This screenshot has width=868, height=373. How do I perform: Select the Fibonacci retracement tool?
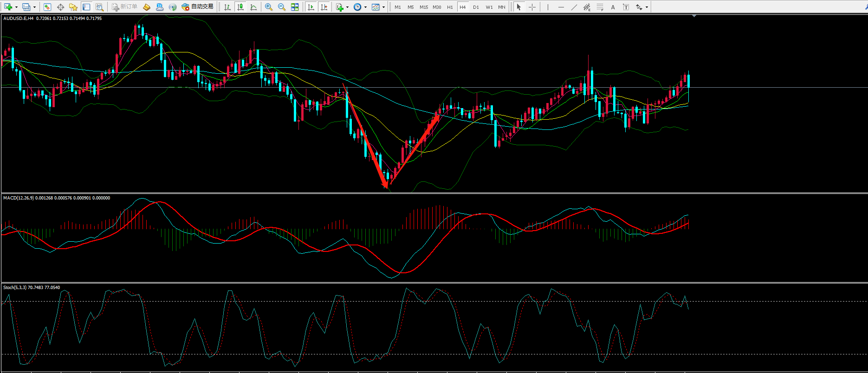(587, 7)
